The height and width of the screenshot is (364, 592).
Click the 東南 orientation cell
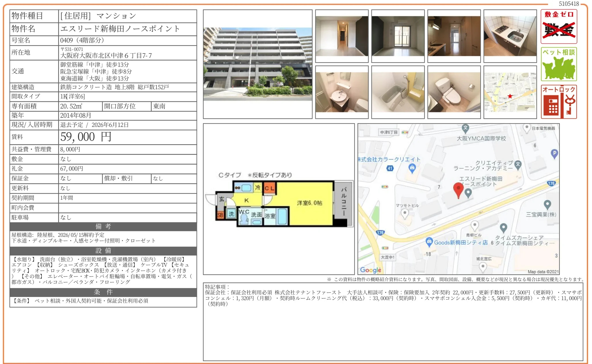tap(161, 106)
